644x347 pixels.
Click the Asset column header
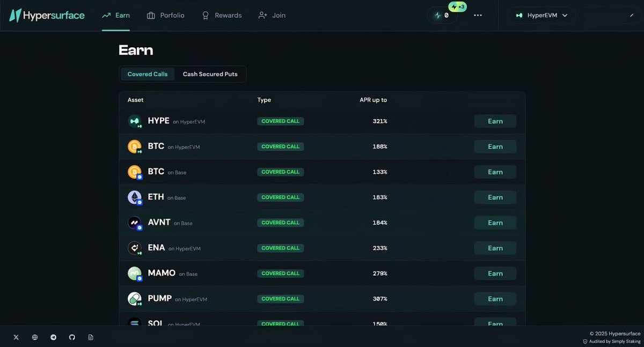pyautogui.click(x=135, y=100)
